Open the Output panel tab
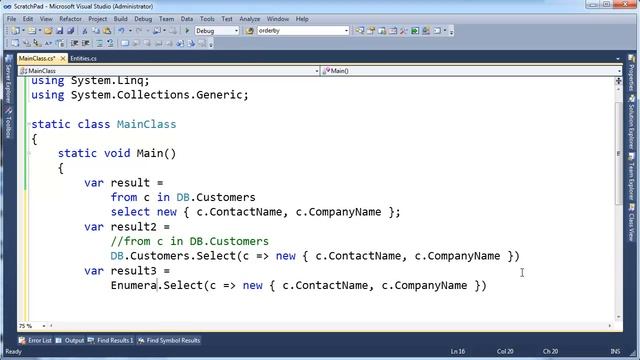This screenshot has width=640, height=360. [70, 340]
